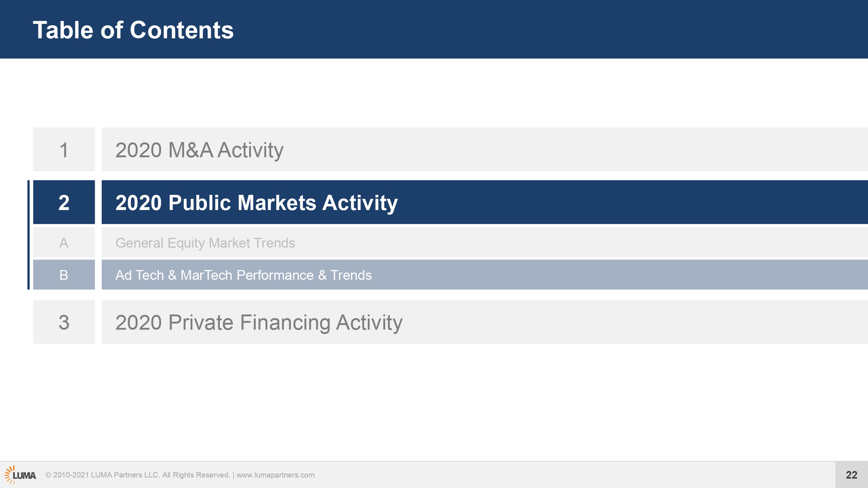Click the copyright symbol in the footer
868x488 pixels.
coord(48,475)
